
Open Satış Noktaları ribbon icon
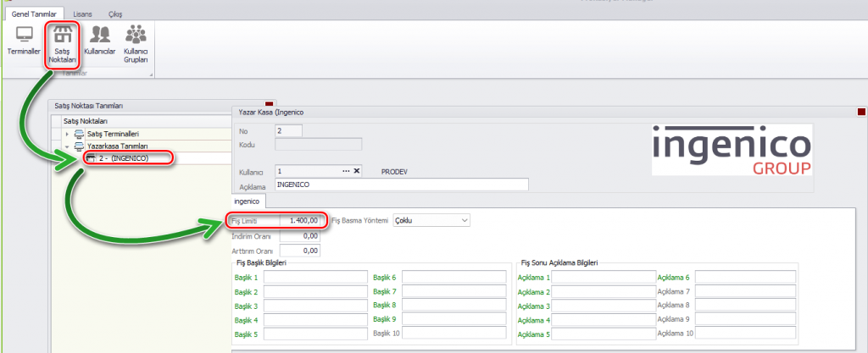point(62,44)
